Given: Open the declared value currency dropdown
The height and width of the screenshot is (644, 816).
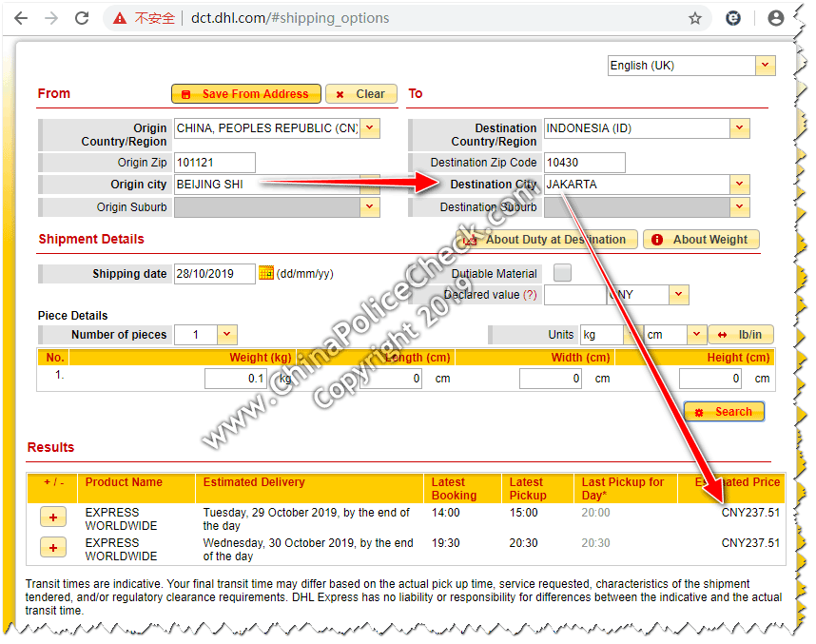Looking at the screenshot, I should coord(679,295).
